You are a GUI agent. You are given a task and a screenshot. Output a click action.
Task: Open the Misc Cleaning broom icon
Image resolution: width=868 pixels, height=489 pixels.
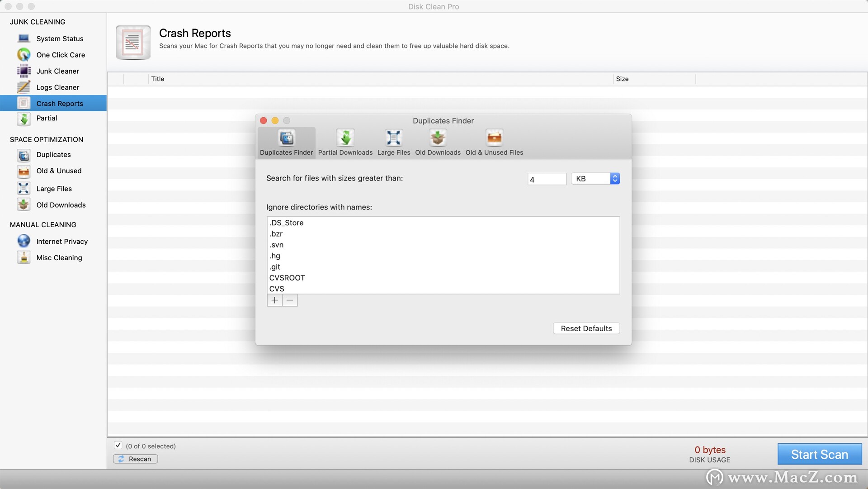click(24, 257)
